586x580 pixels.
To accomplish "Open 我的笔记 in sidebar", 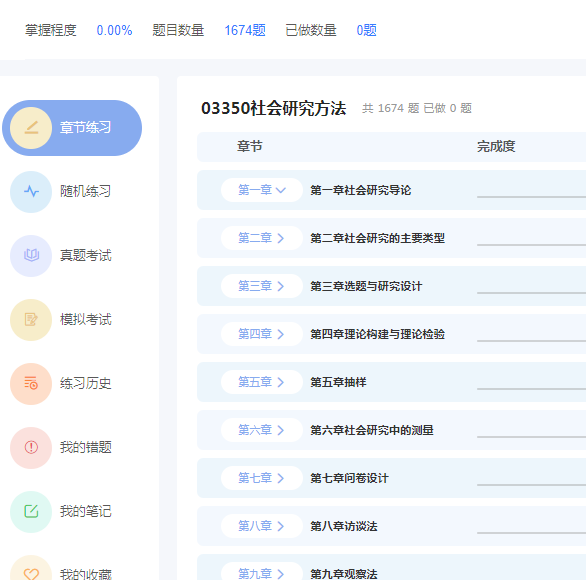I will click(86, 511).
